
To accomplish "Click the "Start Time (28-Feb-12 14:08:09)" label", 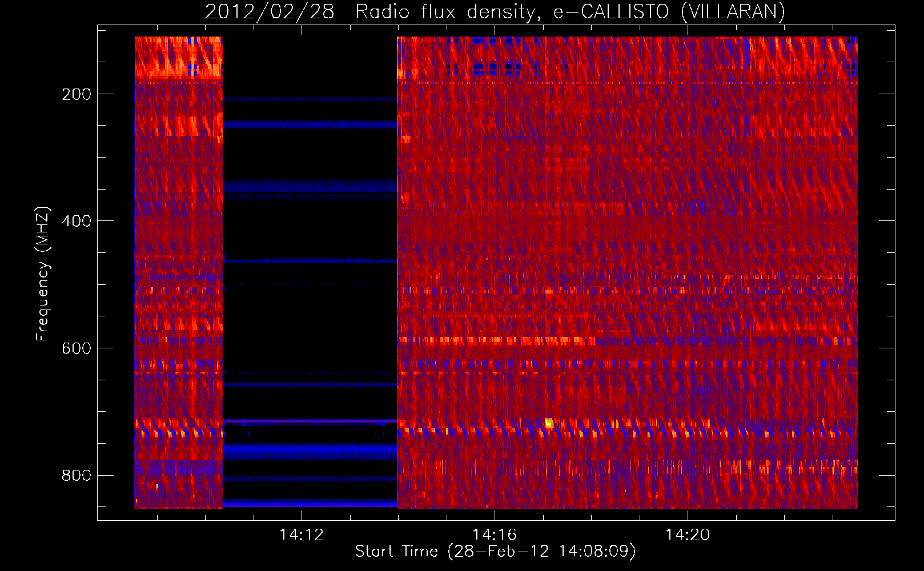I will tap(495, 551).
